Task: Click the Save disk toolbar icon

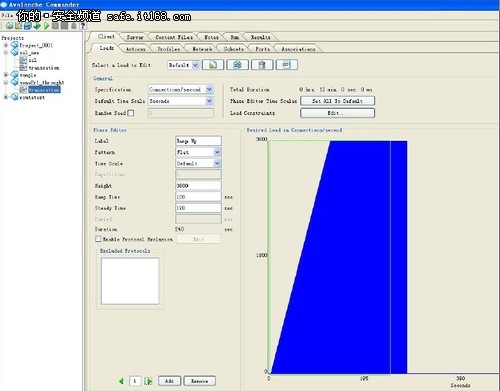Action: coord(28,26)
